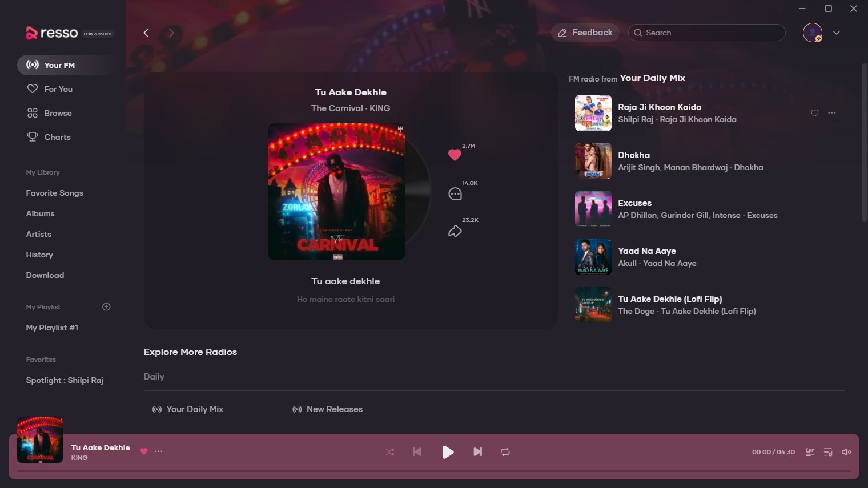This screenshot has width=868, height=488.
Task: Add a new playlist with plus icon
Action: click(x=106, y=307)
